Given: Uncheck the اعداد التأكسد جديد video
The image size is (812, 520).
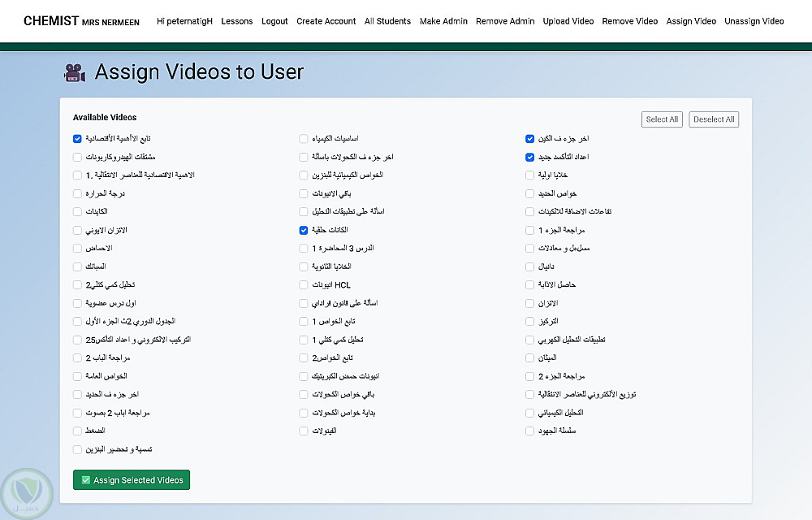Looking at the screenshot, I should [529, 157].
